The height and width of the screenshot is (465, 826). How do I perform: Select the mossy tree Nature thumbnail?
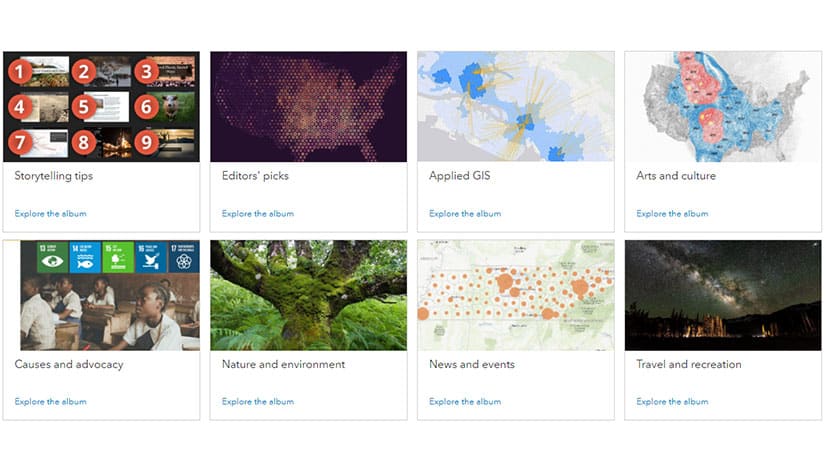coord(308,295)
